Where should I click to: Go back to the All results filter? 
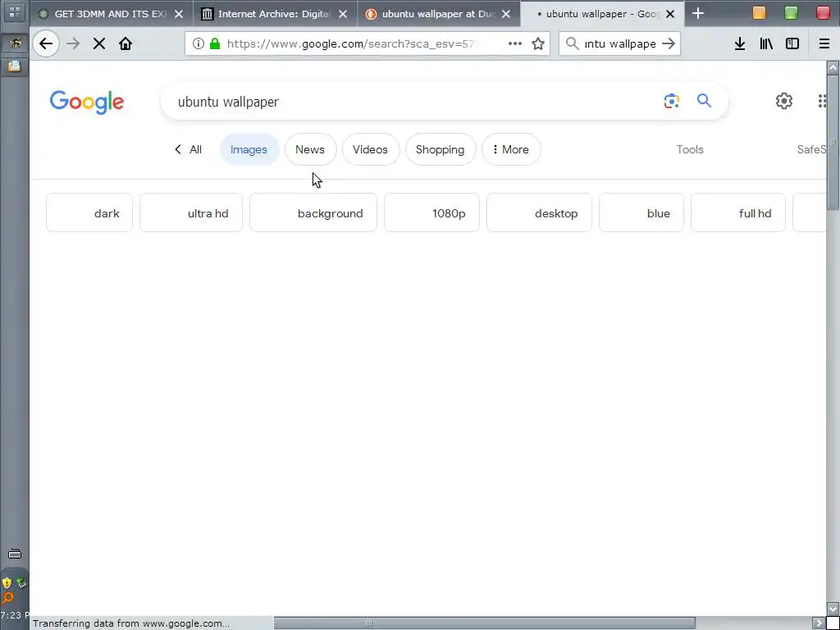pos(189,149)
